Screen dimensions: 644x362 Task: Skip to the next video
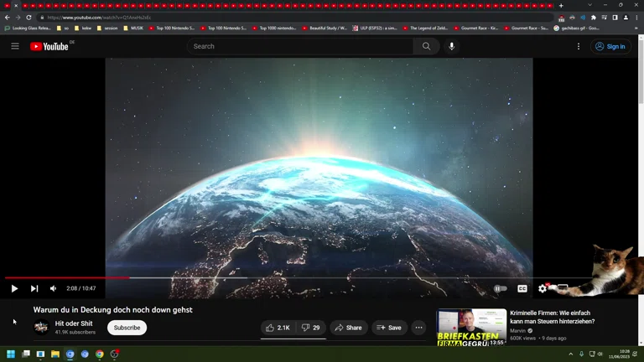tap(34, 288)
